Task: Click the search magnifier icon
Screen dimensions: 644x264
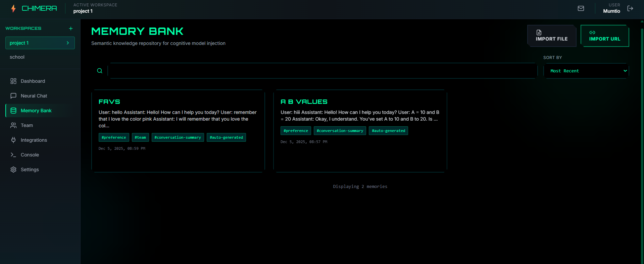Action: point(100,71)
